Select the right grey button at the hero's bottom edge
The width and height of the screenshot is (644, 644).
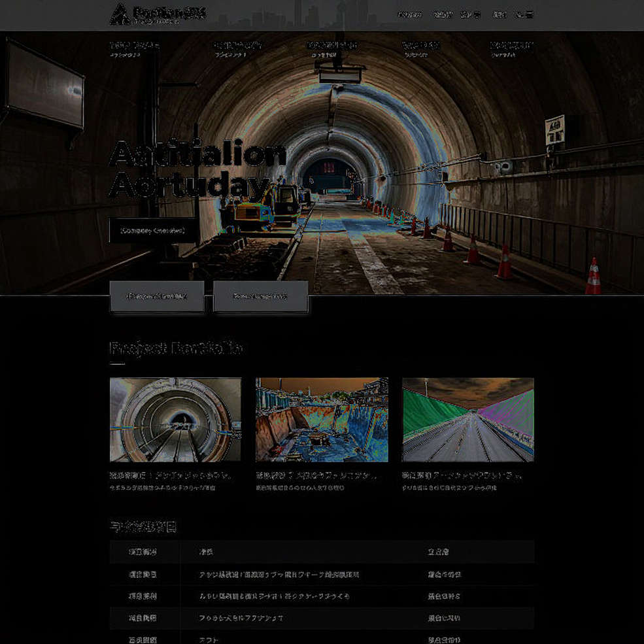[x=260, y=296]
